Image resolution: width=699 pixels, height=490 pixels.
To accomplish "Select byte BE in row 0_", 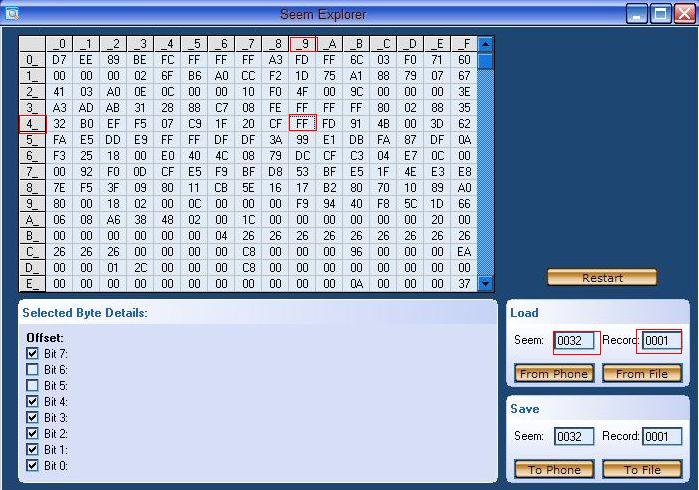I will (x=140, y=60).
